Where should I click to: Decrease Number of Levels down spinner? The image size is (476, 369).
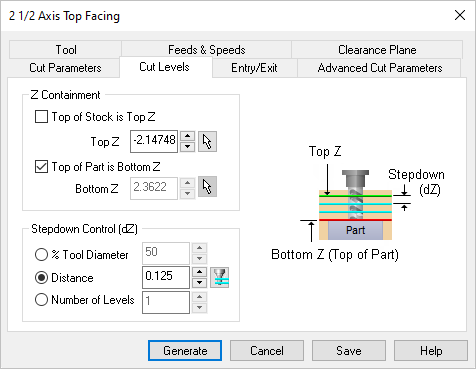(199, 307)
